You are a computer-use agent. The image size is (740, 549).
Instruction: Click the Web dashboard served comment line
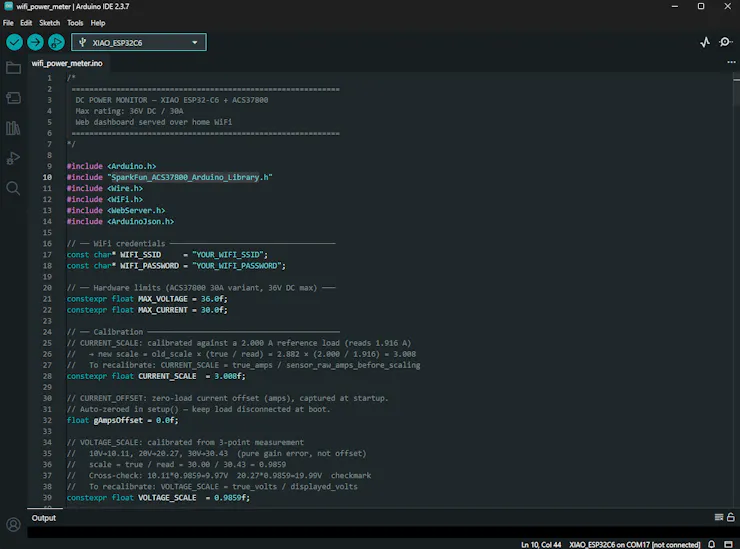click(154, 122)
